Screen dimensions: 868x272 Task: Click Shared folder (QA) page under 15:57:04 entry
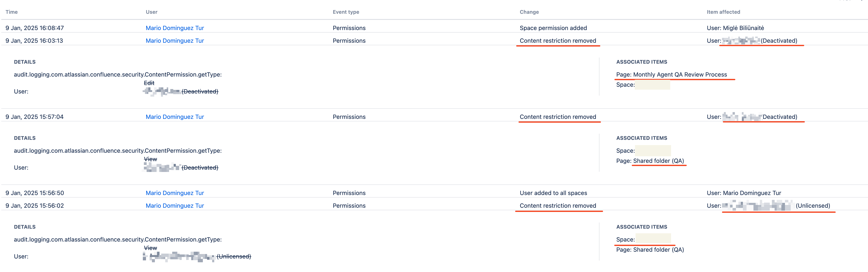658,161
